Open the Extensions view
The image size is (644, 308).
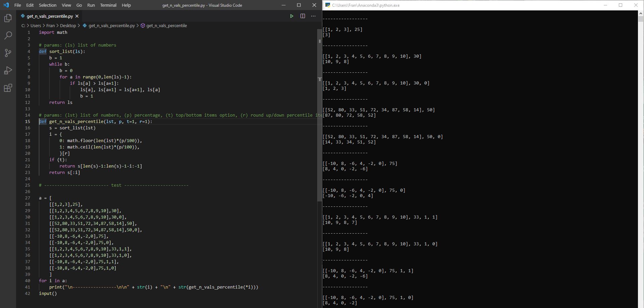pos(8,88)
